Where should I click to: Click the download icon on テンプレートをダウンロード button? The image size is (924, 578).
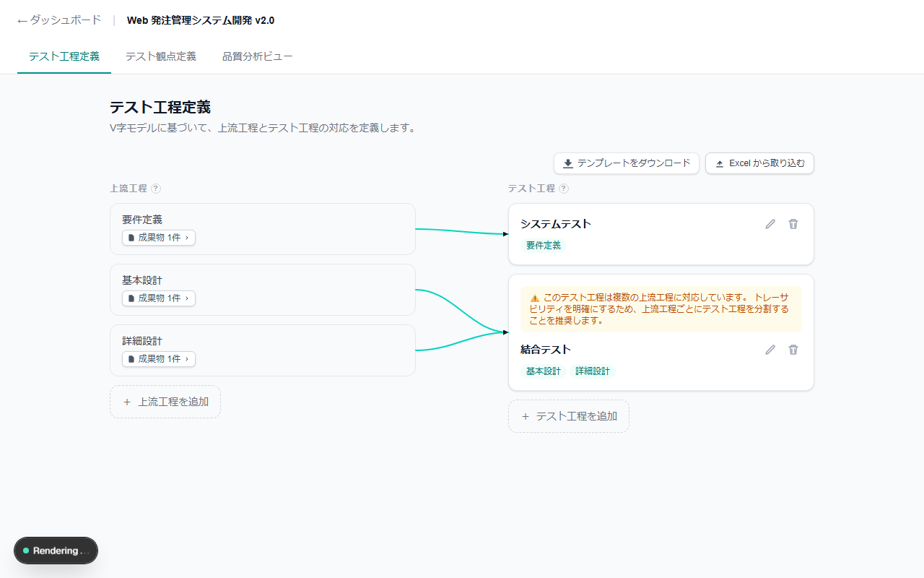(567, 163)
